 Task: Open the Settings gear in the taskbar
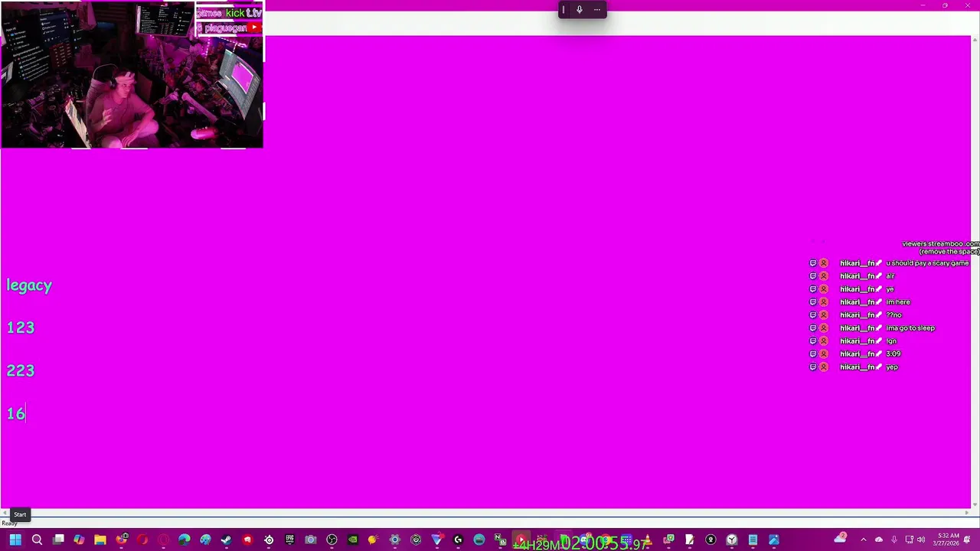coord(395,540)
